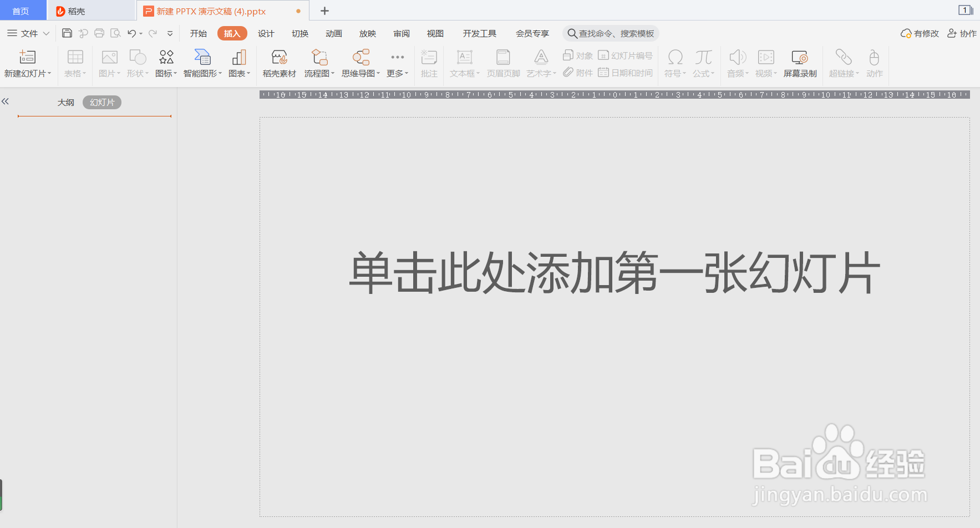Click the Text Box icon

tap(464, 57)
